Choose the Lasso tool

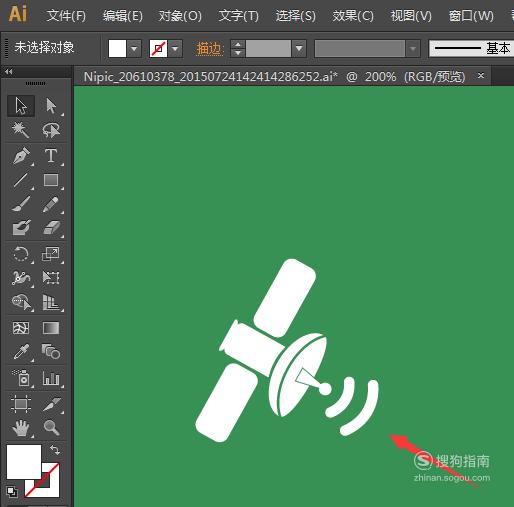point(51,130)
